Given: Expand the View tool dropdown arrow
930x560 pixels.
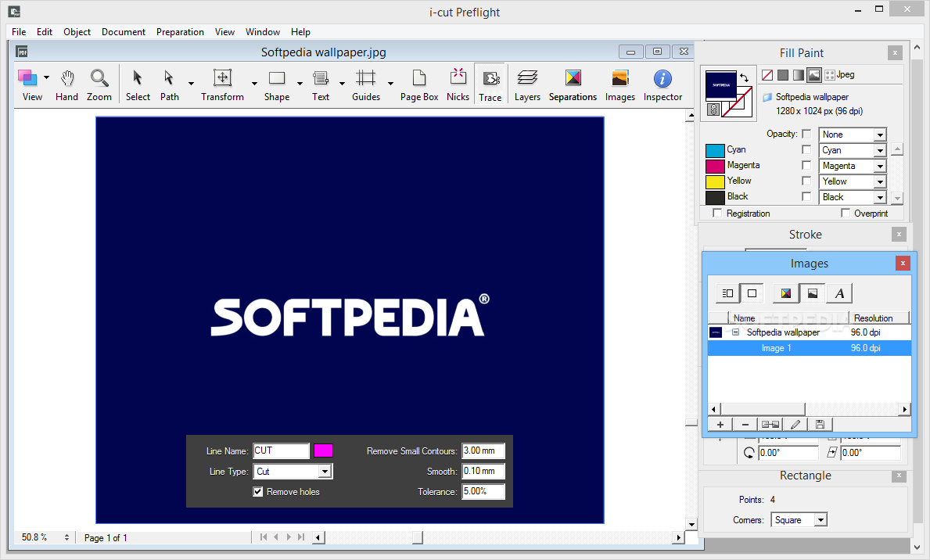Looking at the screenshot, I should click(46, 77).
